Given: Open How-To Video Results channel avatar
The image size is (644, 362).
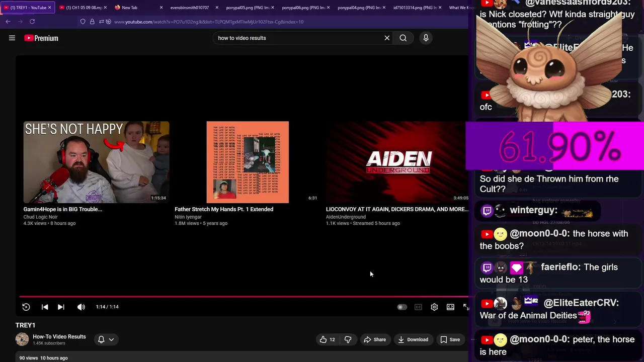Looking at the screenshot, I should pos(22,339).
